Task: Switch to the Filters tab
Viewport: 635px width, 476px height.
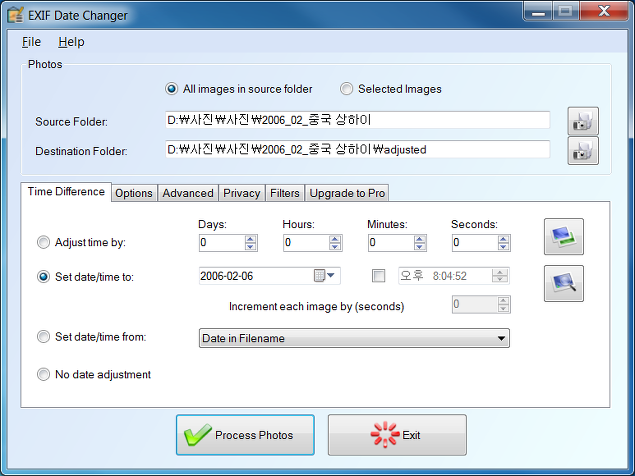Action: click(x=285, y=193)
